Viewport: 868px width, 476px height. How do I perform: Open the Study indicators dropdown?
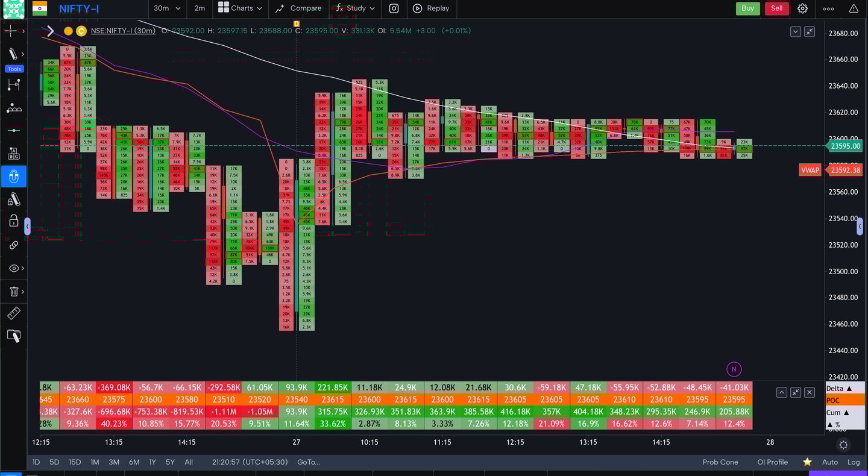(x=355, y=8)
